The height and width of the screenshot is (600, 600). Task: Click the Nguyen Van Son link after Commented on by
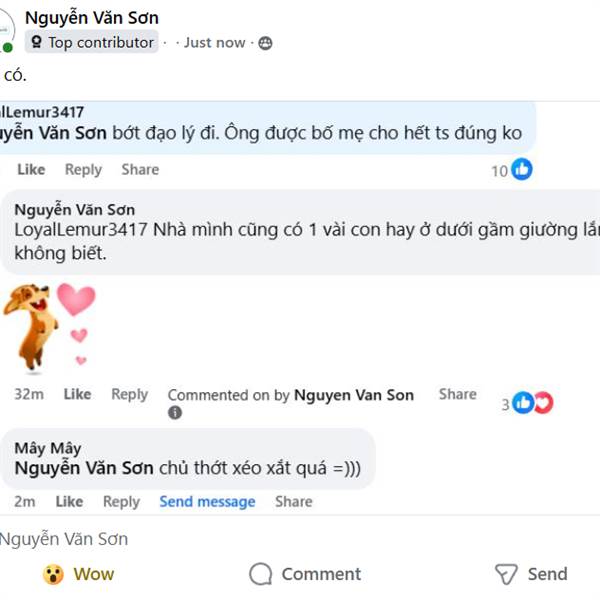coord(354,395)
